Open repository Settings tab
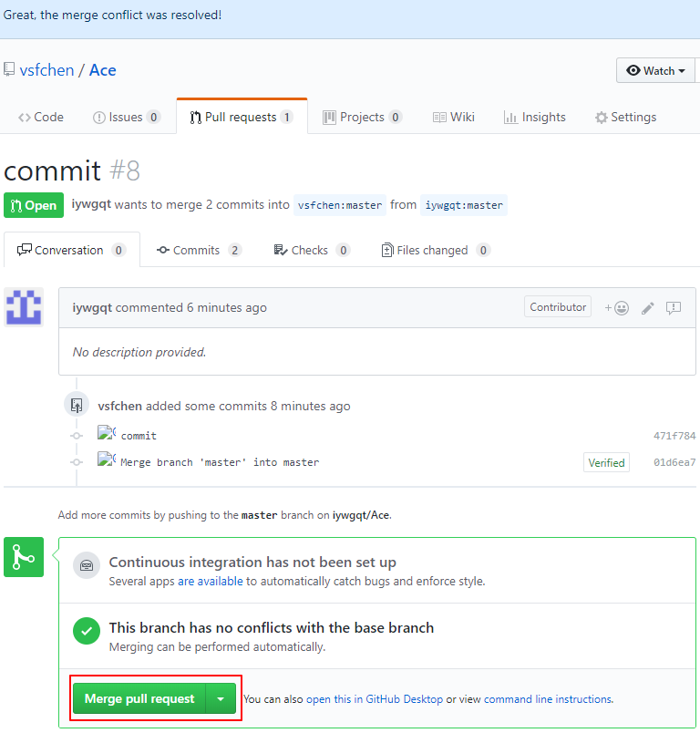Viewport: 700px width, 733px height. click(625, 118)
